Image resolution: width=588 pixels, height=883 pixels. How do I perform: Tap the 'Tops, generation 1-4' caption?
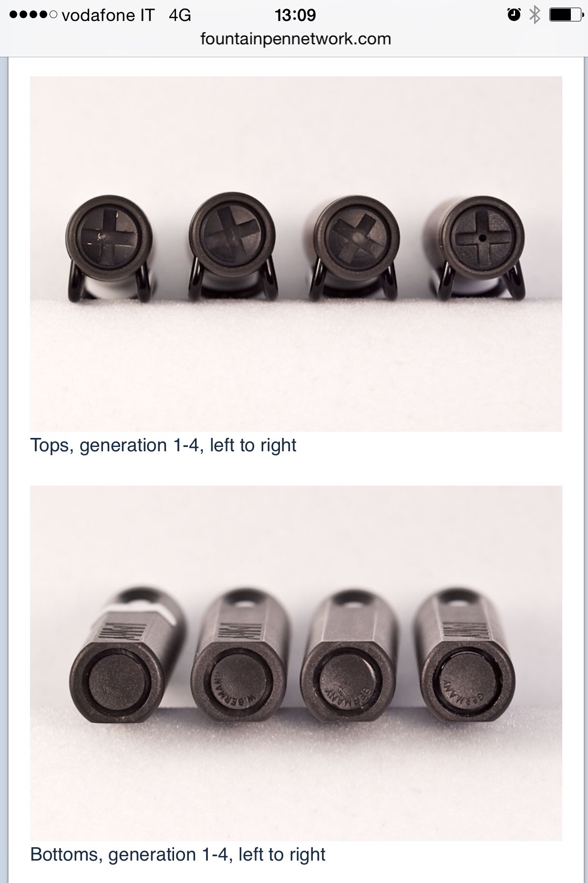163,445
